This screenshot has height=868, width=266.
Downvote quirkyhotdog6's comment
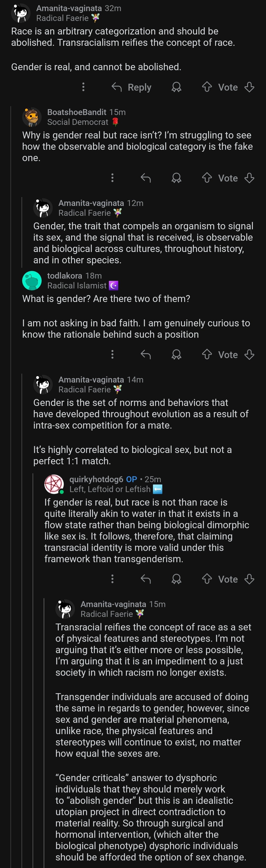[x=249, y=579]
